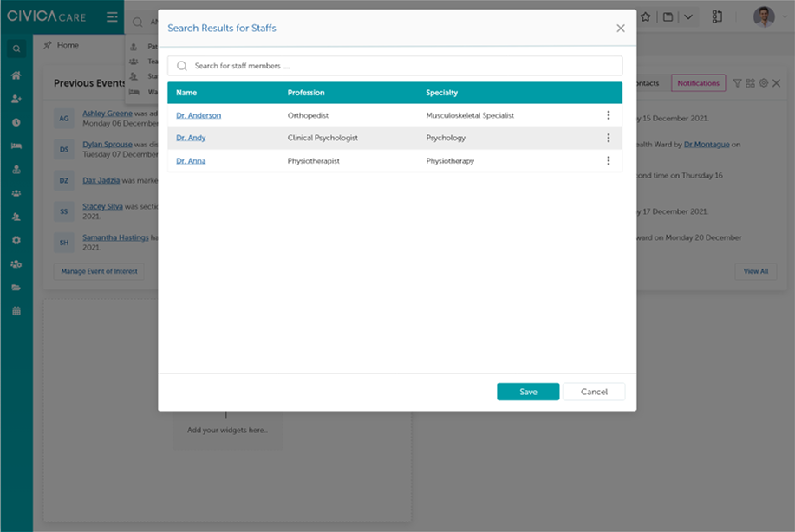This screenshot has width=795, height=532.
Task: Open the Ashley Greene link
Action: 108,114
